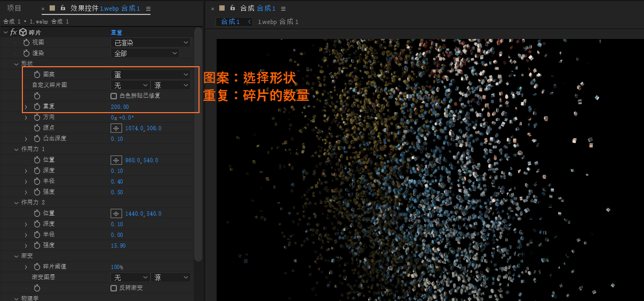Toggle stopwatch for 作用力 1 位置
644x301 pixels.
point(37,160)
